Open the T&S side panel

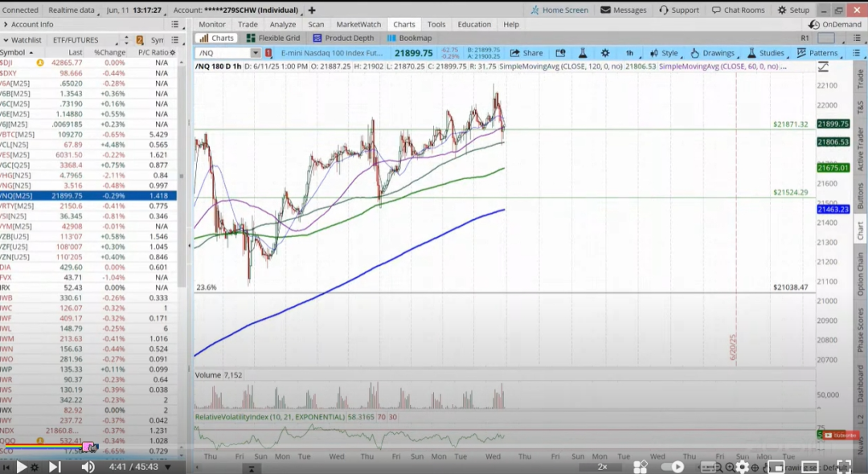pyautogui.click(x=860, y=108)
